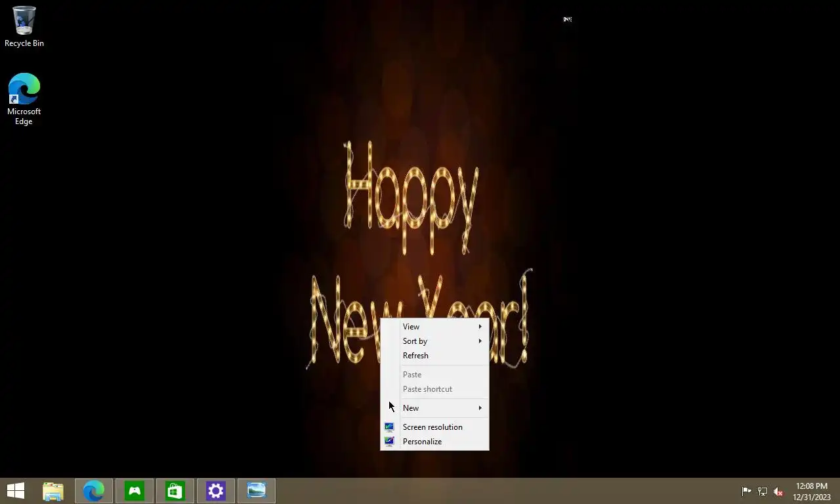840x504 pixels.
Task: Open the Action Center flag icon
Action: 746,492
